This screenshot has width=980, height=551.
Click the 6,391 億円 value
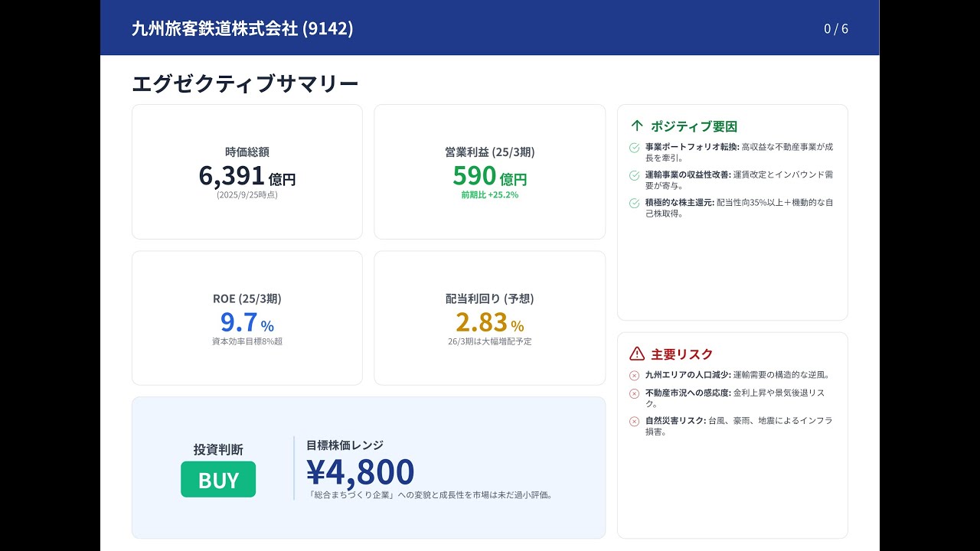point(247,176)
